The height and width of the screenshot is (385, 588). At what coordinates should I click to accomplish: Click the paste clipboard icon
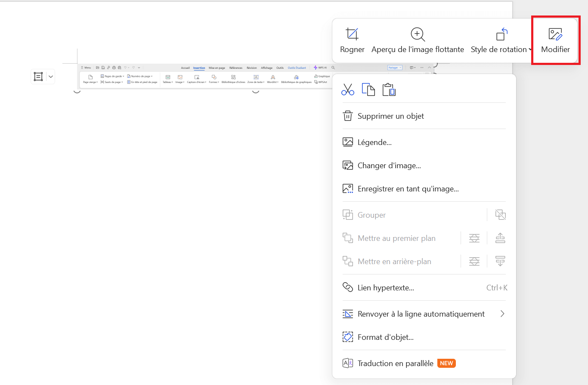pyautogui.click(x=389, y=89)
